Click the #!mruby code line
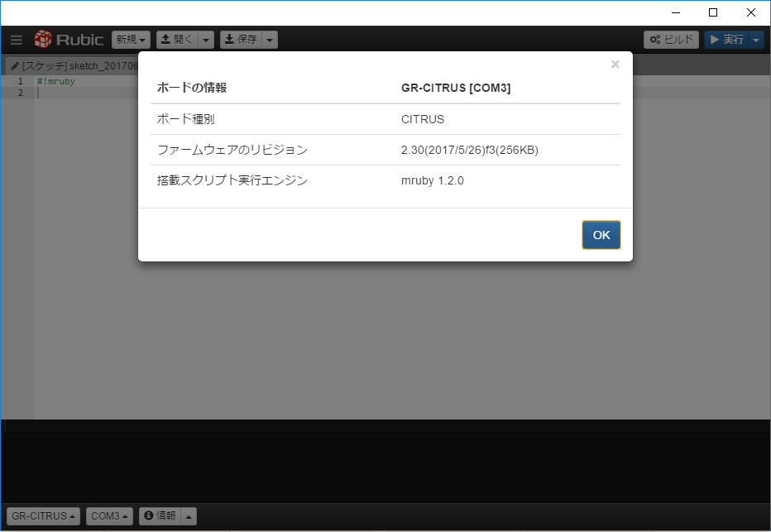Viewport: 771px width, 532px height. [56, 82]
